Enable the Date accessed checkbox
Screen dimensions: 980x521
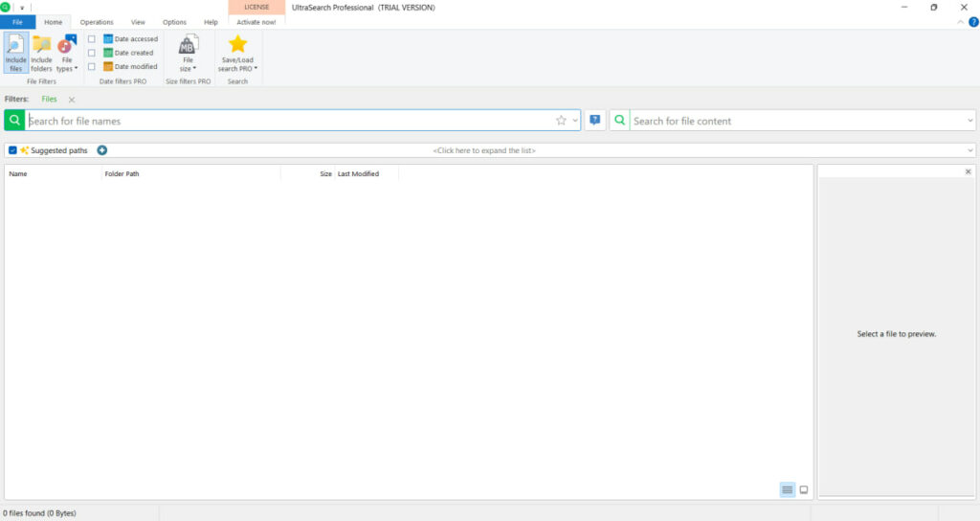(x=92, y=38)
